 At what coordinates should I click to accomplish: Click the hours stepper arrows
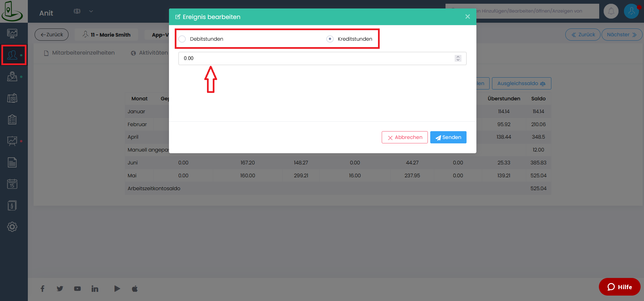click(x=458, y=58)
